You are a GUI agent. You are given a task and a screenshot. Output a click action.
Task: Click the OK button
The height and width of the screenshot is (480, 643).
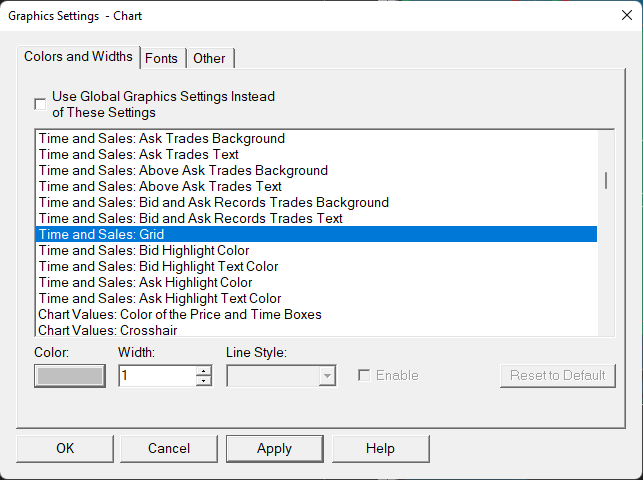[65, 449]
